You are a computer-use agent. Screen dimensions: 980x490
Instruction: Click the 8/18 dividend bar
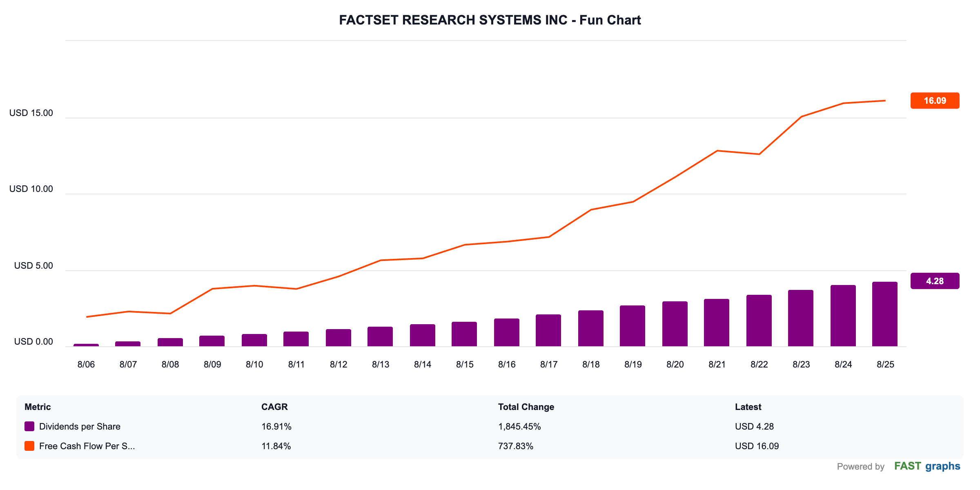(591, 328)
